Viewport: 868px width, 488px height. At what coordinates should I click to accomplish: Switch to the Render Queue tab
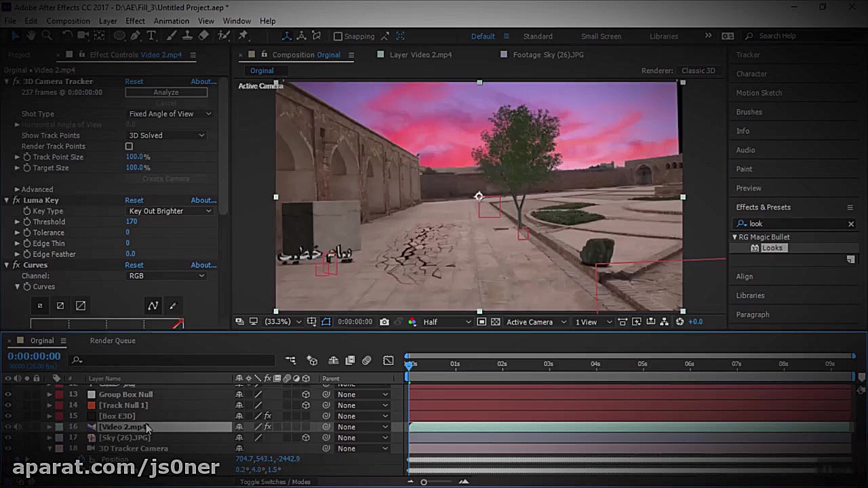coord(113,341)
